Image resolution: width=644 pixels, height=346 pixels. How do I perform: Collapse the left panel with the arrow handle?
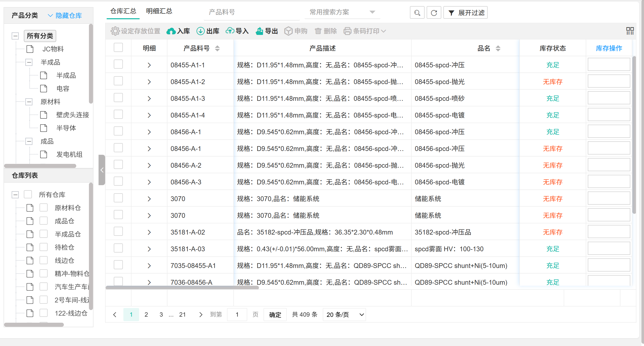(x=102, y=170)
